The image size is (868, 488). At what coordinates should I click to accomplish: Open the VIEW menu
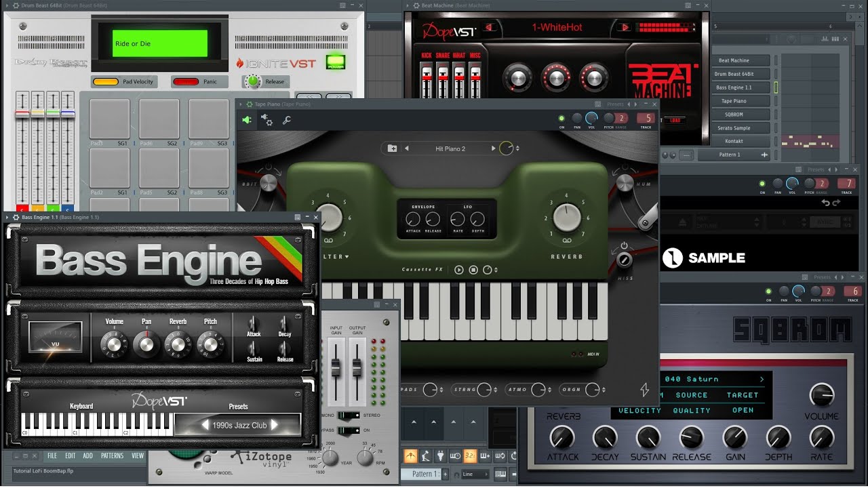click(138, 456)
